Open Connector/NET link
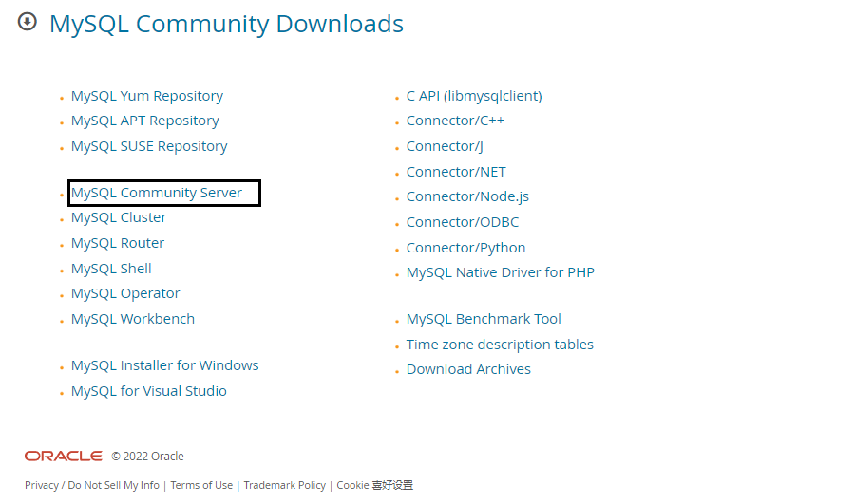The width and height of the screenshot is (855, 504). 456,172
